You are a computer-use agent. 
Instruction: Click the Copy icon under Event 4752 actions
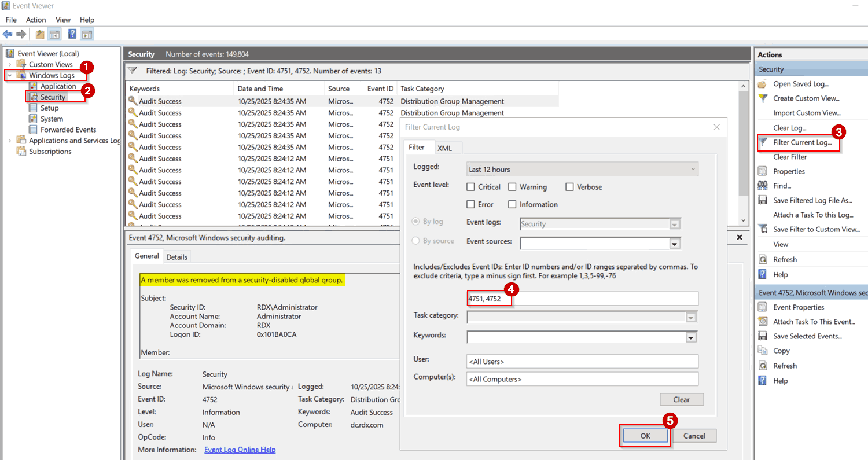tap(764, 351)
